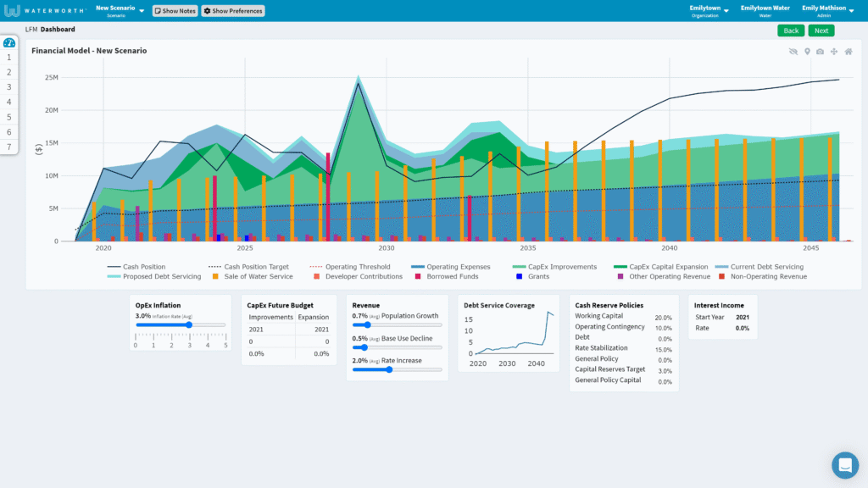The image size is (868, 488).
Task: Toggle Borrowed Funds legend entry
Action: click(x=446, y=277)
